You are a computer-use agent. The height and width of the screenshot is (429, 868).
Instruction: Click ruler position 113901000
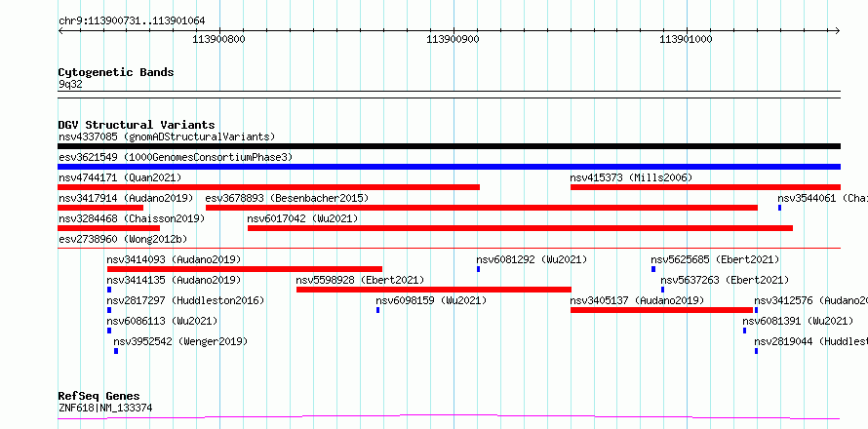[687, 39]
